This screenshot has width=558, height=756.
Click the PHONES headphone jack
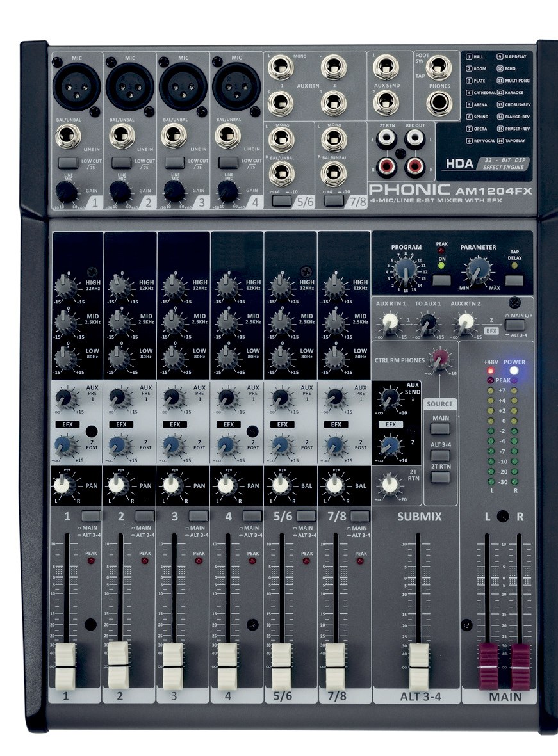pos(439,102)
